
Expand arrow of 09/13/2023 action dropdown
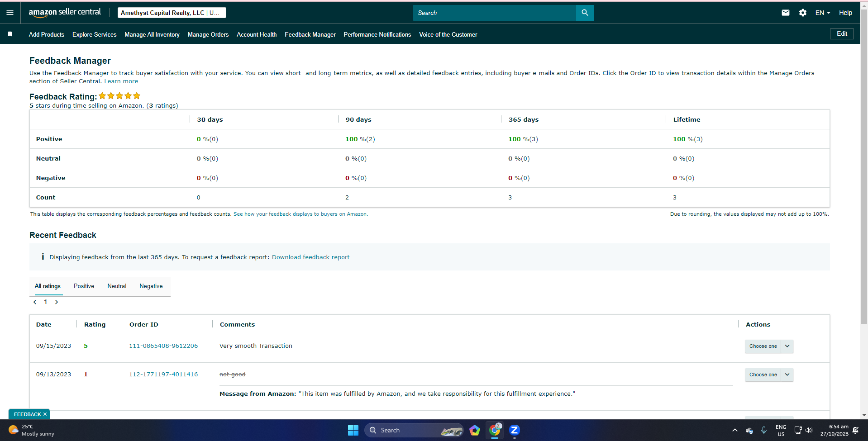(787, 375)
